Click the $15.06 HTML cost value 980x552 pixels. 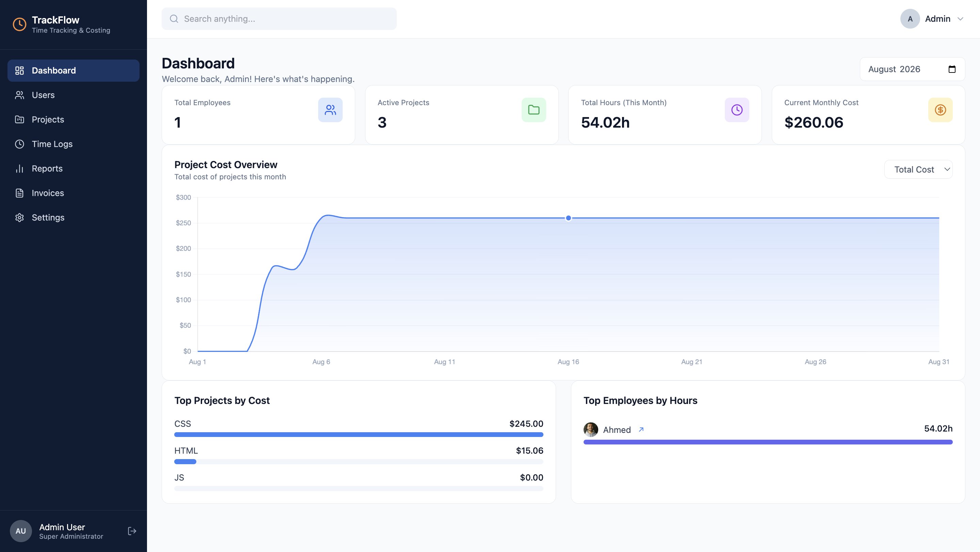529,451
